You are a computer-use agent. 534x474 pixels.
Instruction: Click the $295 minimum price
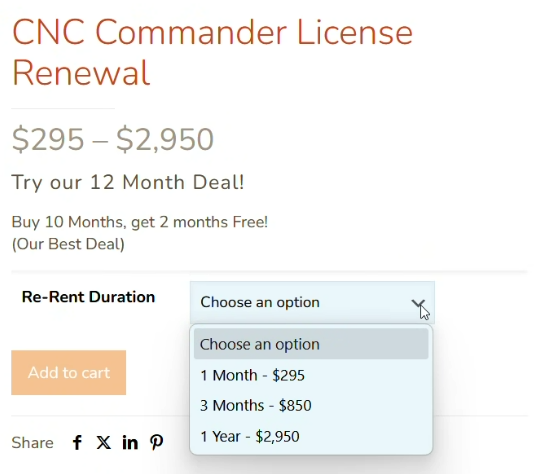[48, 139]
